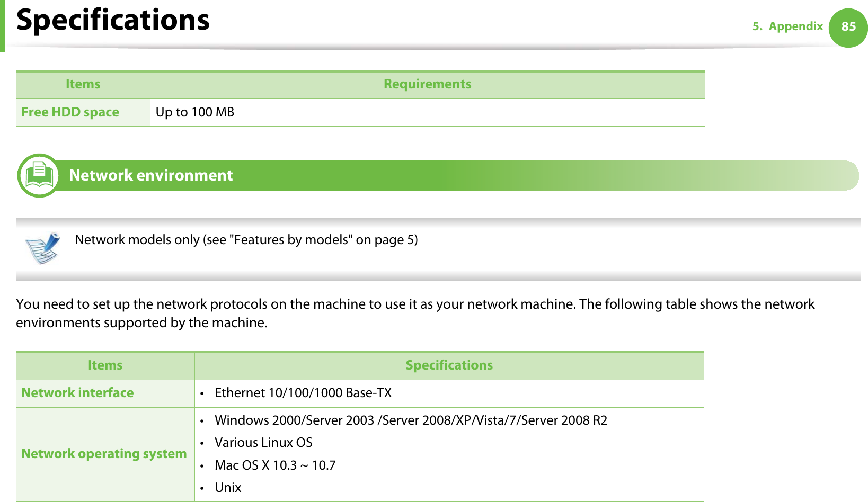868x502 pixels.
Task: Click the Network operating system row label
Action: [x=104, y=454]
